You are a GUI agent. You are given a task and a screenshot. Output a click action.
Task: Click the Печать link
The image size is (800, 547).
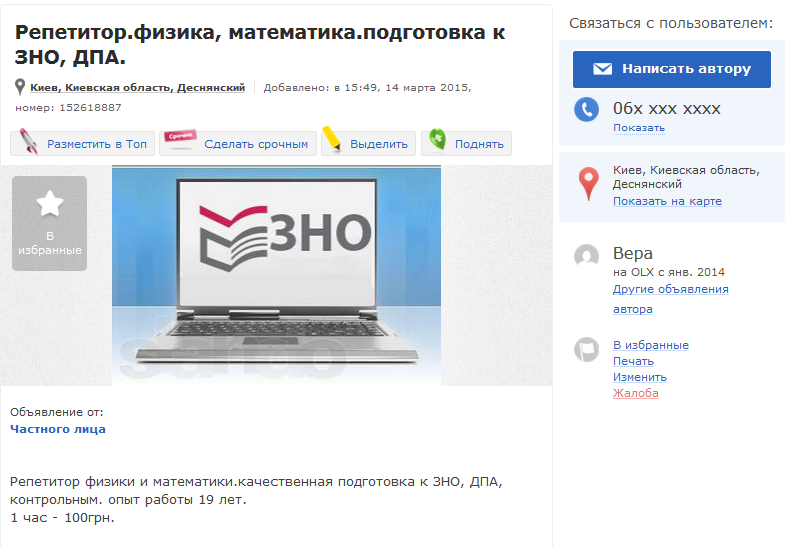click(633, 361)
